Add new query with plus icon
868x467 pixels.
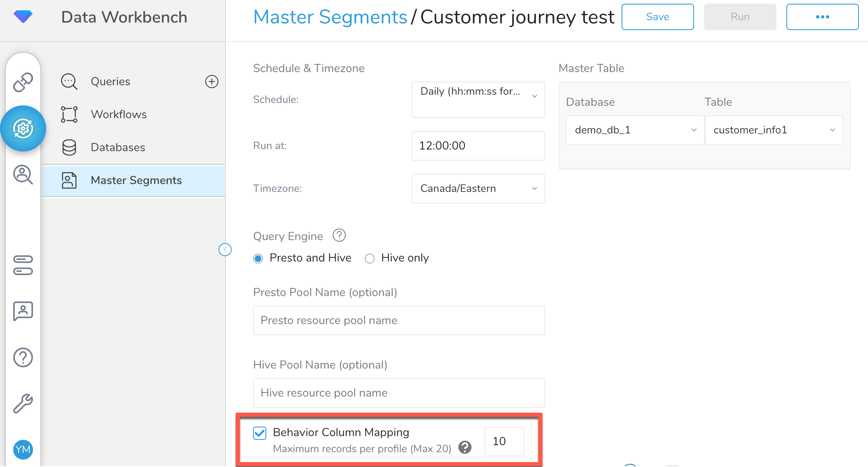[212, 82]
